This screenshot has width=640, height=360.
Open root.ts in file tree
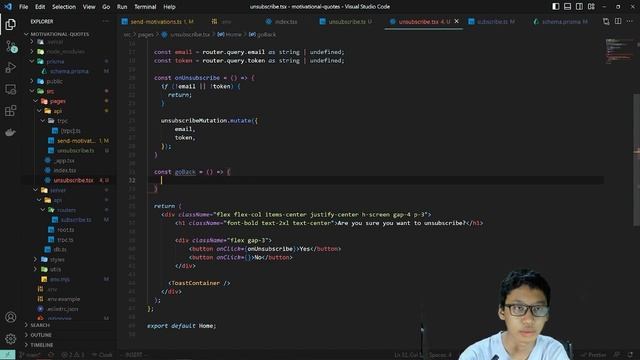(65, 230)
